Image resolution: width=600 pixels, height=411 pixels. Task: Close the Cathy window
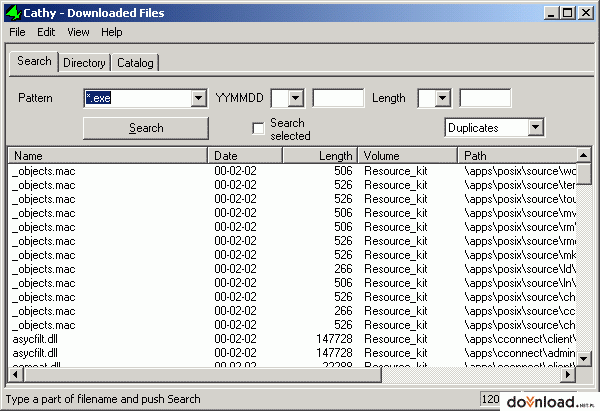point(586,13)
